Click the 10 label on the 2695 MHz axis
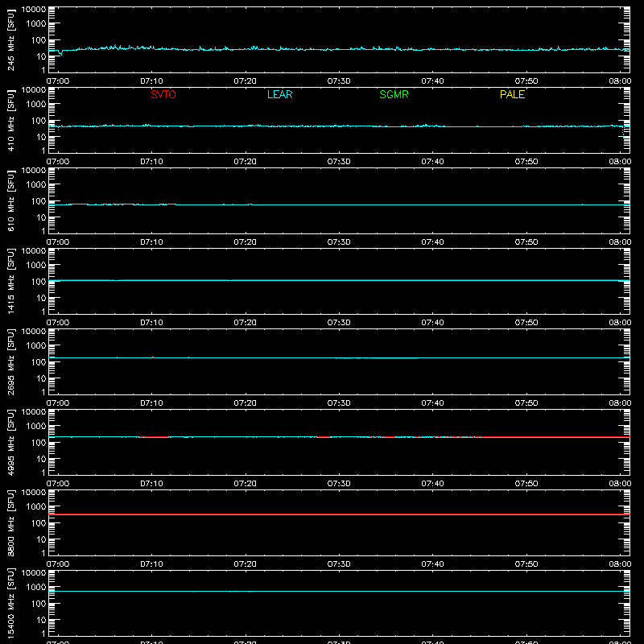644x644 pixels. pos(42,378)
